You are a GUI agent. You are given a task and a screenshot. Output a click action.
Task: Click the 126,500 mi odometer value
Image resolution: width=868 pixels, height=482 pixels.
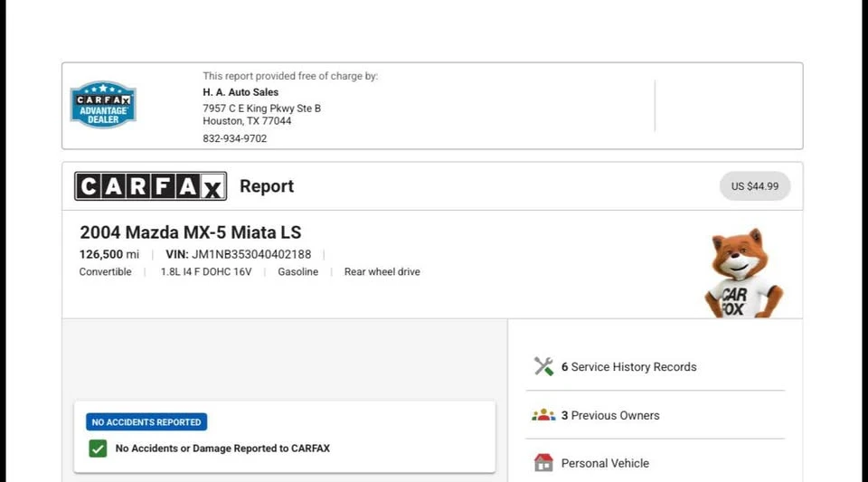point(109,254)
